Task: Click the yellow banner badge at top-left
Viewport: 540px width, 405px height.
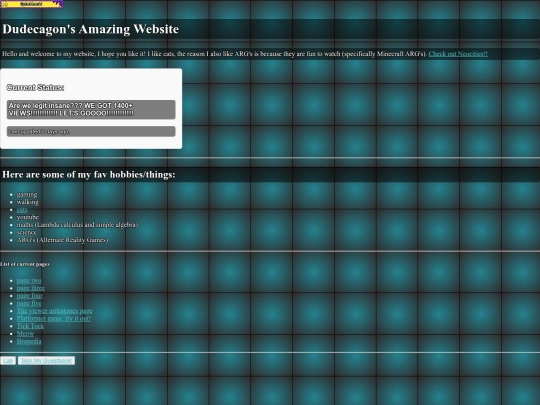Action: pyautogui.click(x=32, y=4)
